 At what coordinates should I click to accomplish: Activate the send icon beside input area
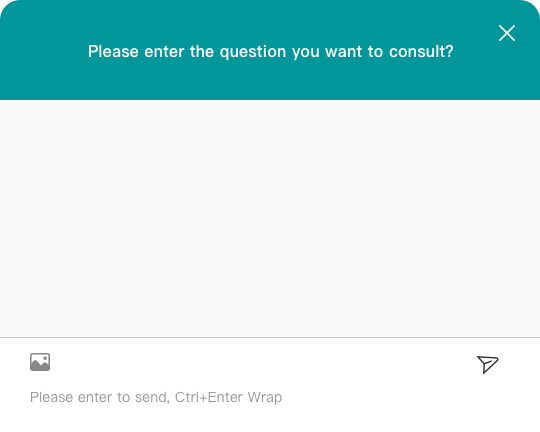pyautogui.click(x=487, y=364)
